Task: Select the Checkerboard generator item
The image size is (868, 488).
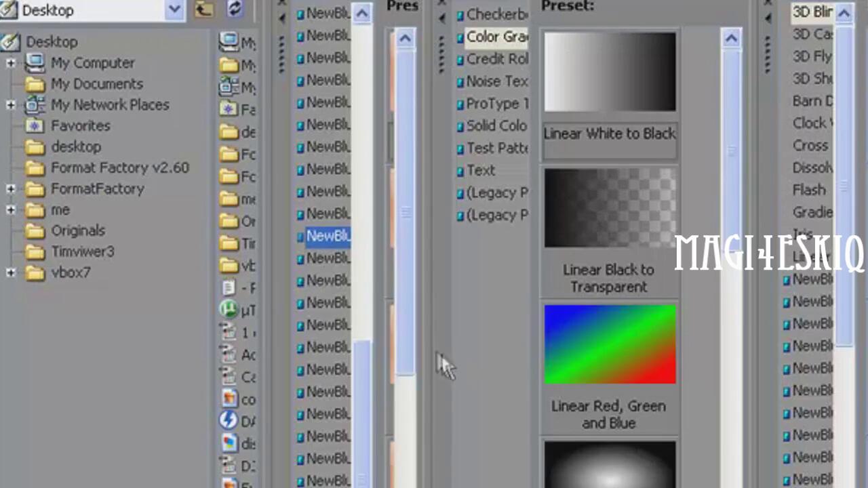Action: [496, 14]
